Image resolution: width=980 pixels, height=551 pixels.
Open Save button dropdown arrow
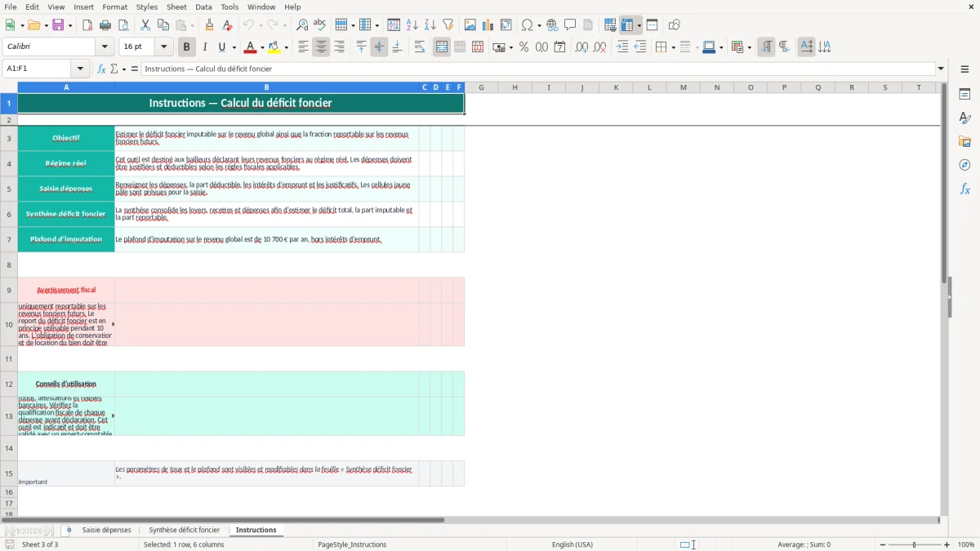click(x=69, y=25)
